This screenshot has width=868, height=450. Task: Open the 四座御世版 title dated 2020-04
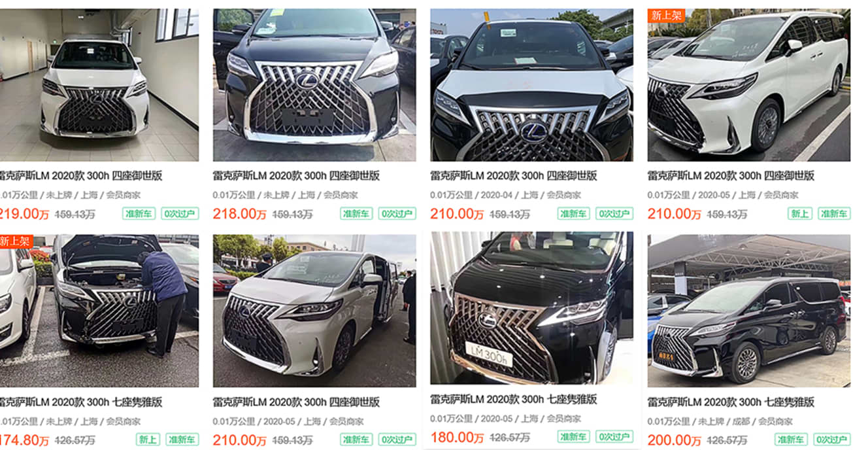point(513,175)
